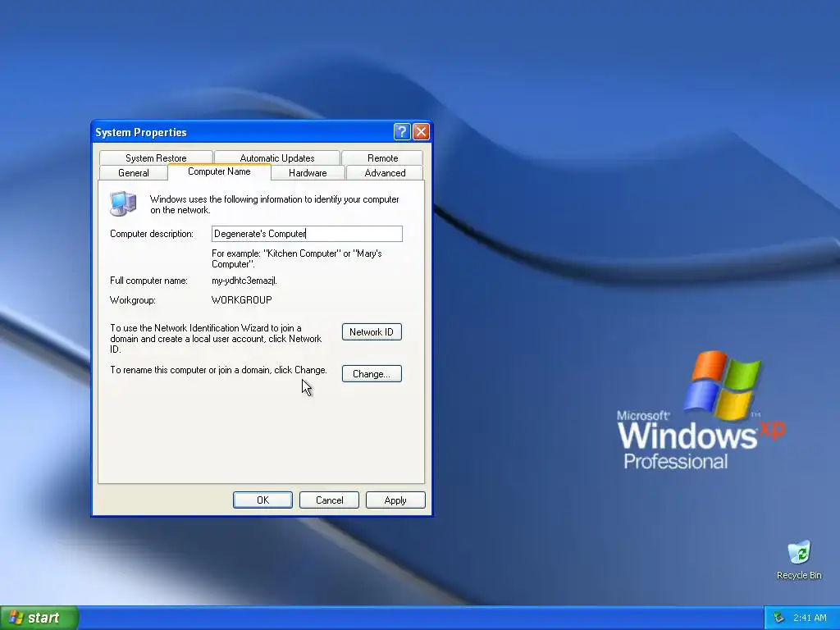Close the System Properties dialog
The width and height of the screenshot is (840, 630).
point(421,132)
